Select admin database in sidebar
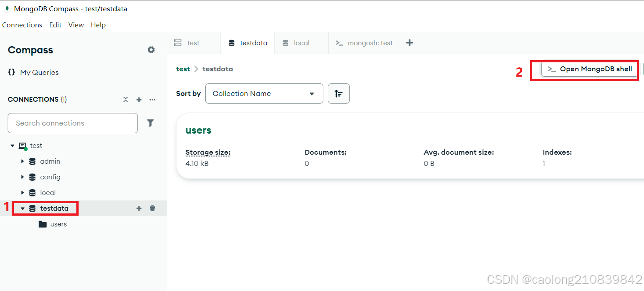 click(50, 161)
